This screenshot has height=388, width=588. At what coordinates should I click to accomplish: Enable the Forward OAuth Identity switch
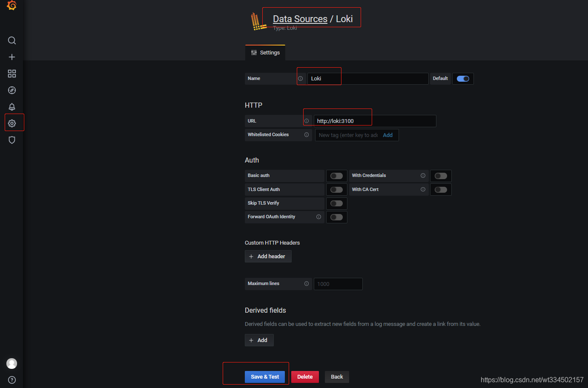tap(336, 217)
